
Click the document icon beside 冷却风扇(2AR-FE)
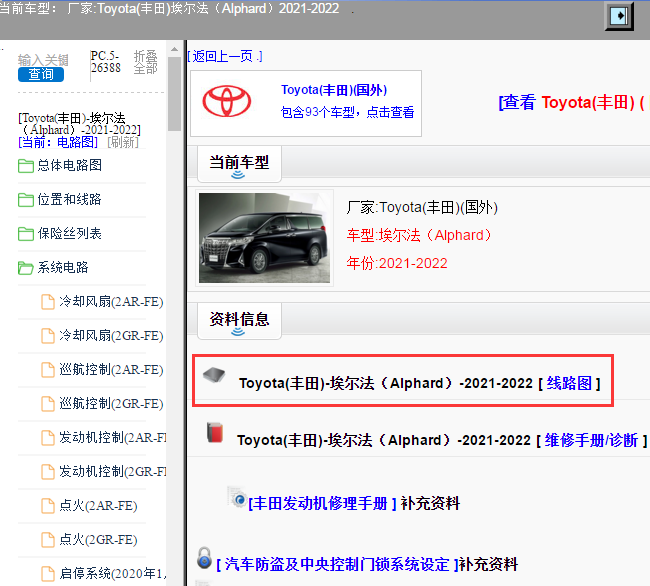point(48,302)
